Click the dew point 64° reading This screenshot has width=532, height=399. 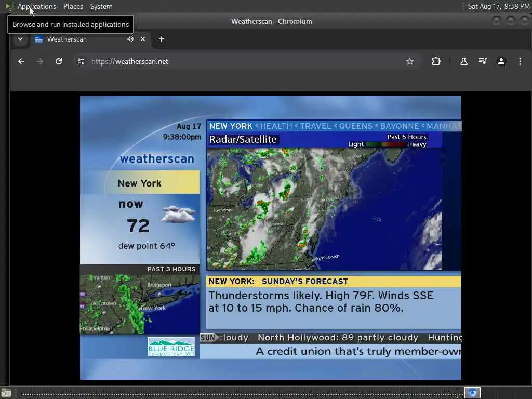(x=147, y=246)
